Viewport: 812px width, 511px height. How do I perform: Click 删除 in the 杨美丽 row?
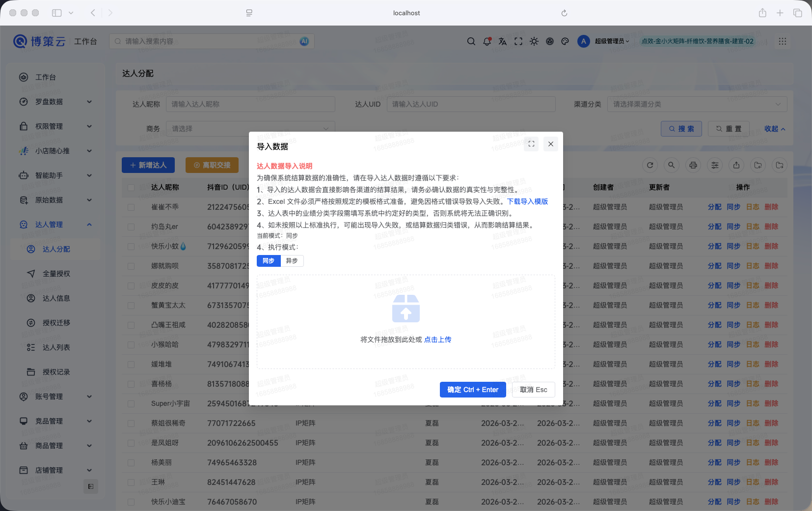(x=771, y=463)
